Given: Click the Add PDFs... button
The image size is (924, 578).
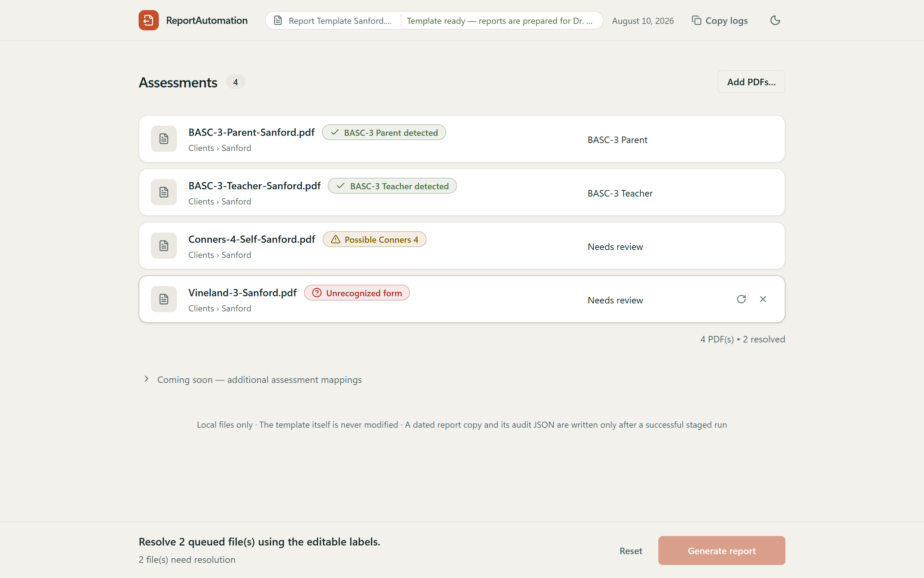Looking at the screenshot, I should (x=751, y=82).
